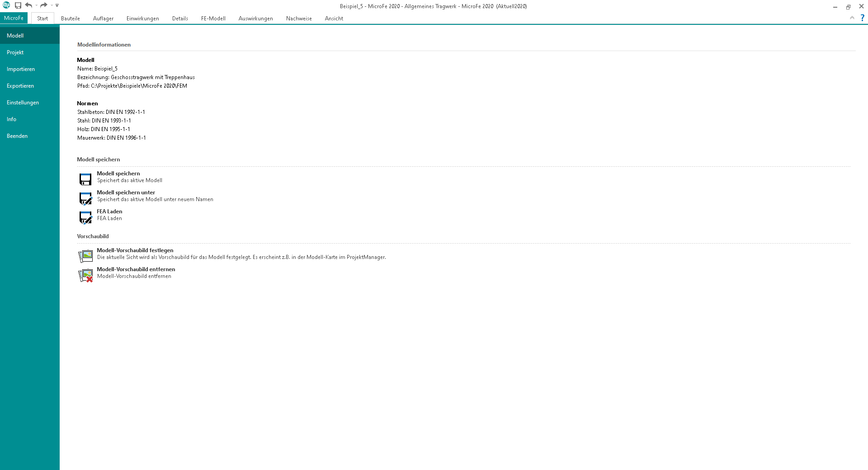Image resolution: width=868 pixels, height=470 pixels.
Task: Switch to the Details ribbon tab
Action: tap(180, 19)
